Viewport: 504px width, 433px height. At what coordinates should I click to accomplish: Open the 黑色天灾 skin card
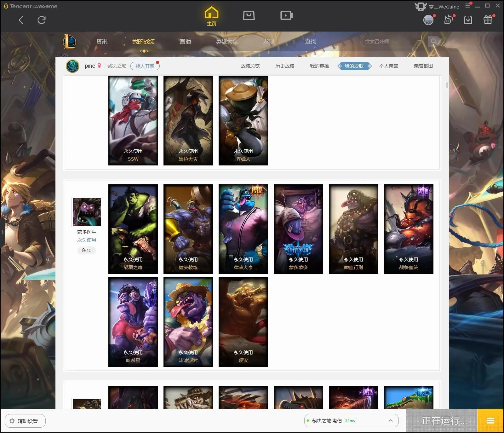(x=188, y=121)
